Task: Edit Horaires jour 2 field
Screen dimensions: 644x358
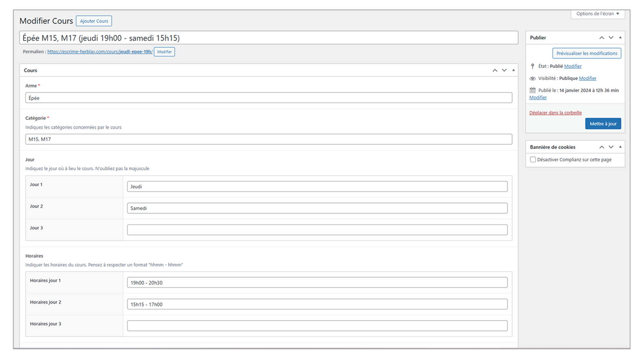Action: (x=317, y=304)
